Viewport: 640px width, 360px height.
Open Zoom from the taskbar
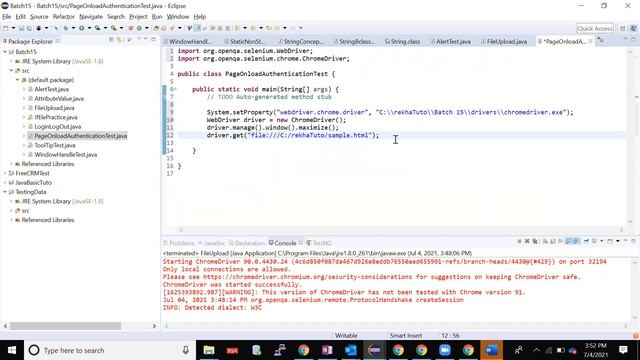[x=444, y=350]
